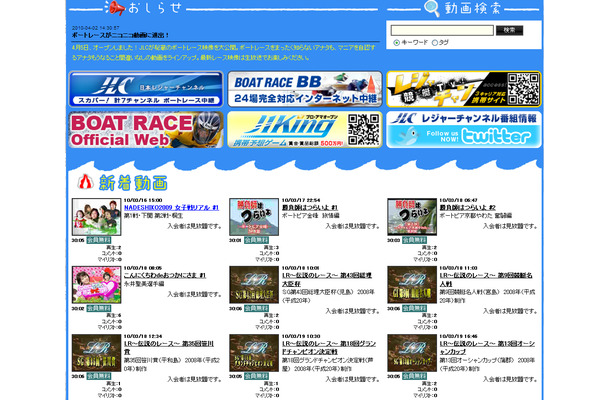
Task: Click 会員無料 badge under 第13回オーシャンカップ video
Action: tap(414, 376)
